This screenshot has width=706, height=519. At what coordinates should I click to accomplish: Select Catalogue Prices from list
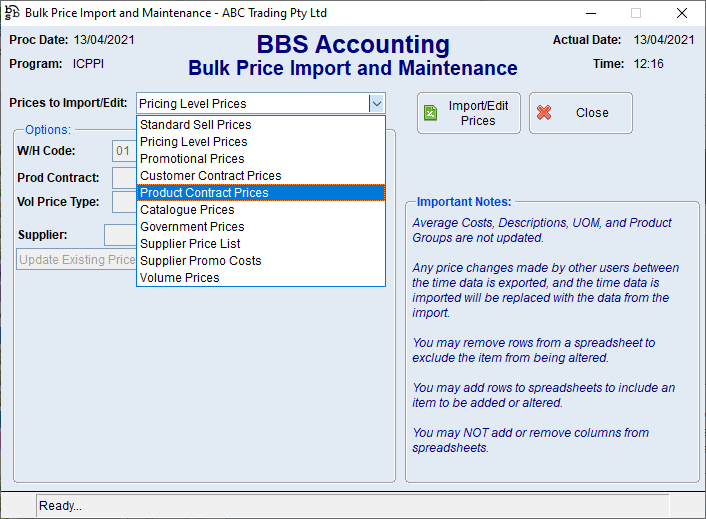(187, 210)
